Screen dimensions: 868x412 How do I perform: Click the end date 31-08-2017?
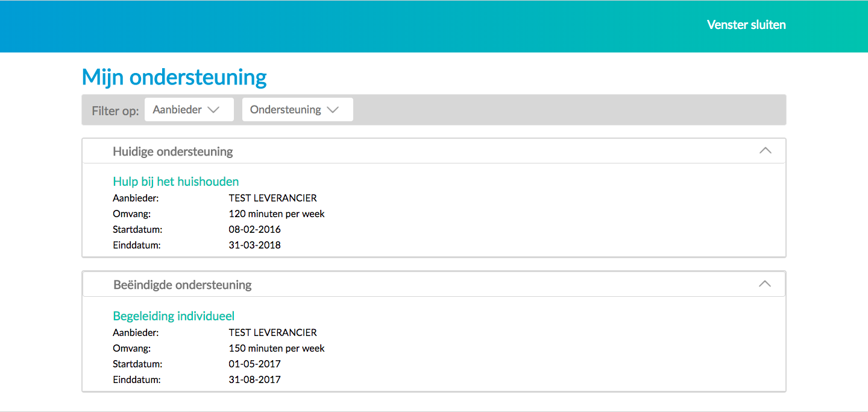254,379
